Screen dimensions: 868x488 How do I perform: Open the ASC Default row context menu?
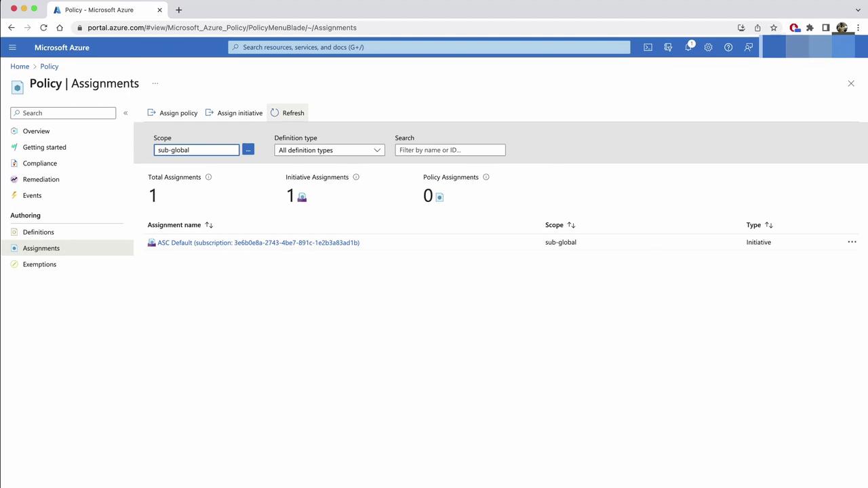[x=852, y=242]
